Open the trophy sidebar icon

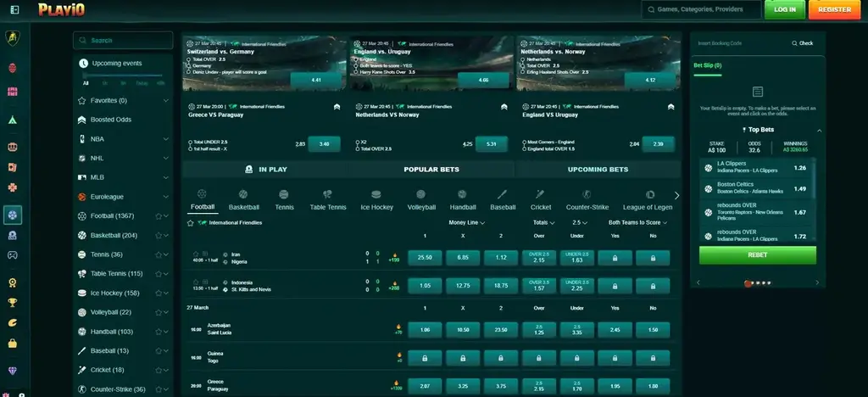coord(12,302)
